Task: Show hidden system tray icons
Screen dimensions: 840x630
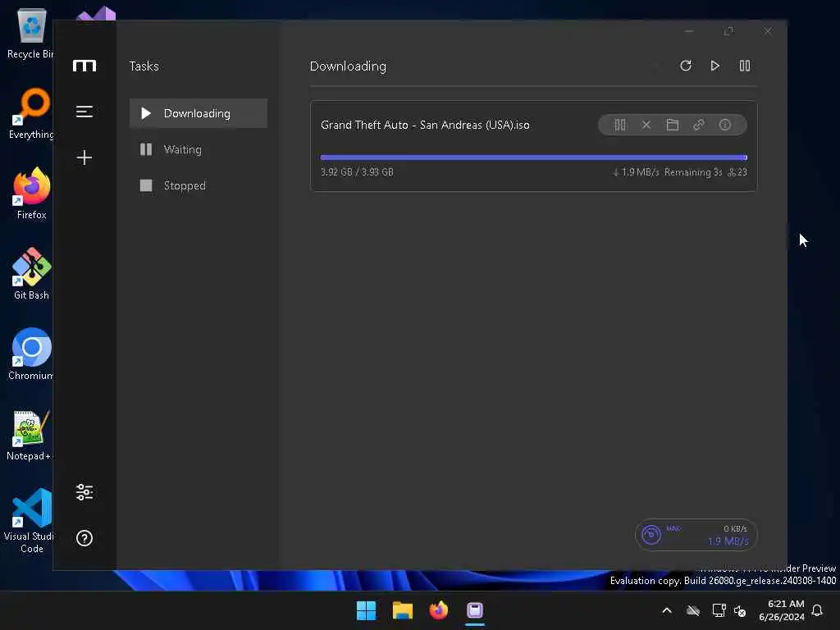Action: tap(667, 610)
